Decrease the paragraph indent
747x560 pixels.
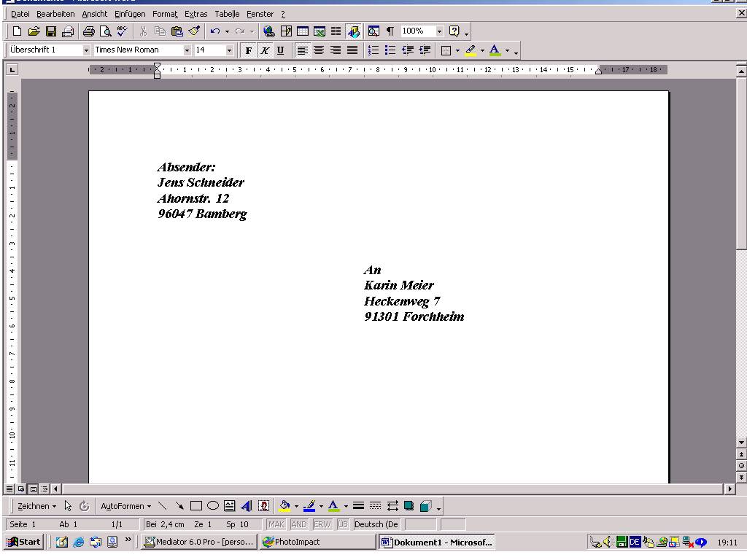[407, 50]
